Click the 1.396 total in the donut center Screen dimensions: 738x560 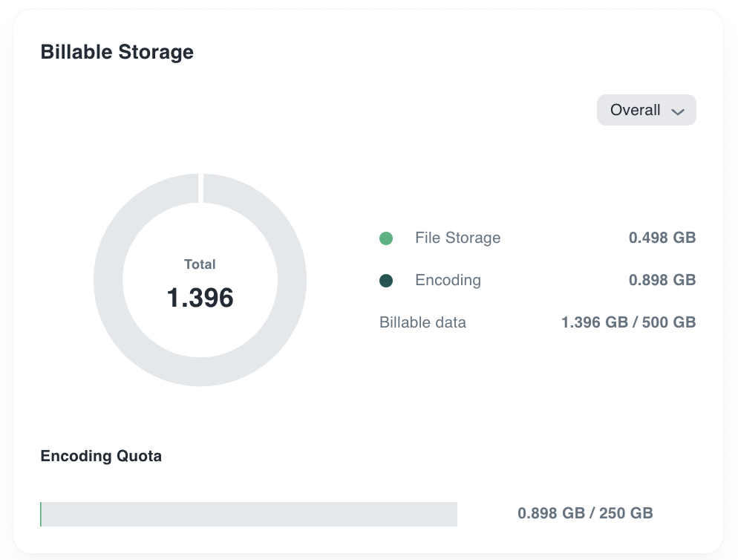pos(200,298)
